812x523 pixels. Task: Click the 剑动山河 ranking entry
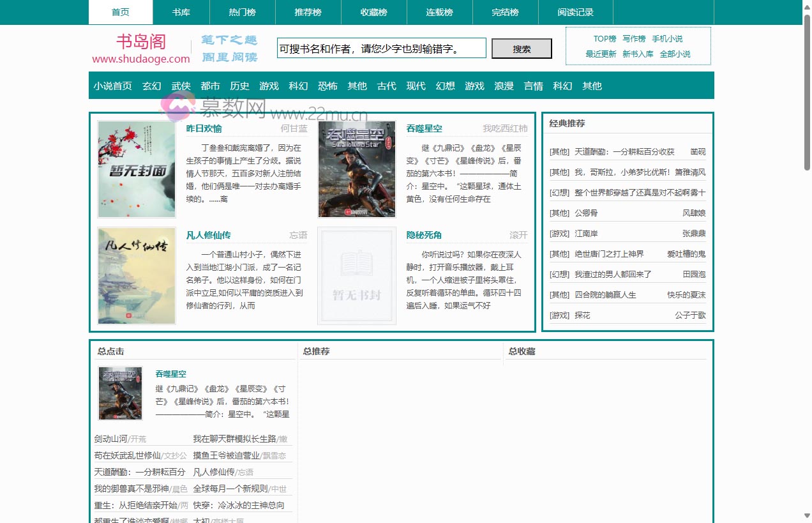click(x=110, y=439)
